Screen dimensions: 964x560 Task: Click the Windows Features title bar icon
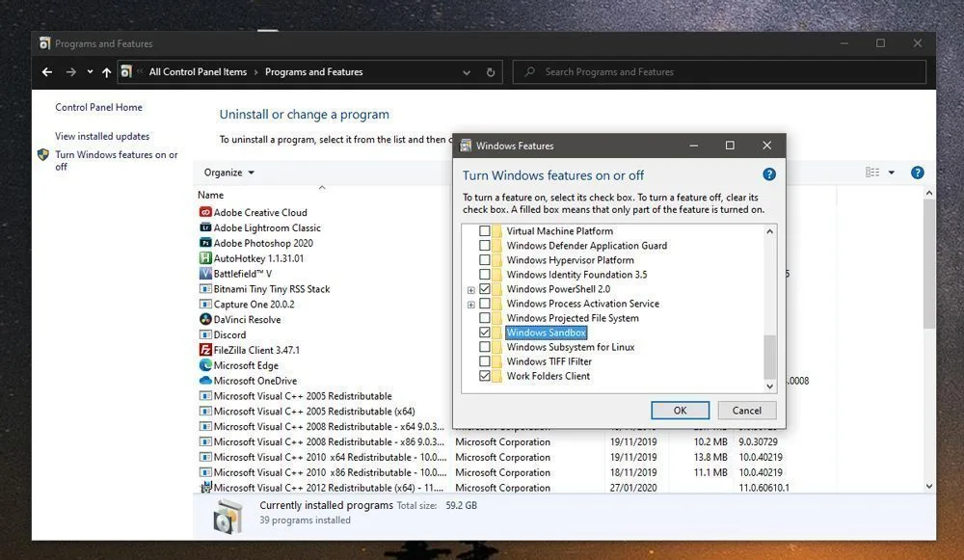coord(466,146)
